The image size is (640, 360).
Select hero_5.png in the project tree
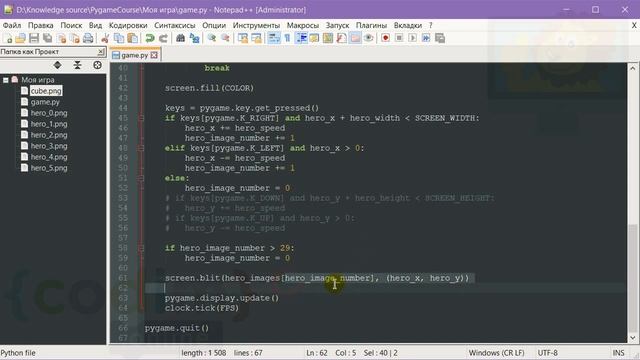49,168
